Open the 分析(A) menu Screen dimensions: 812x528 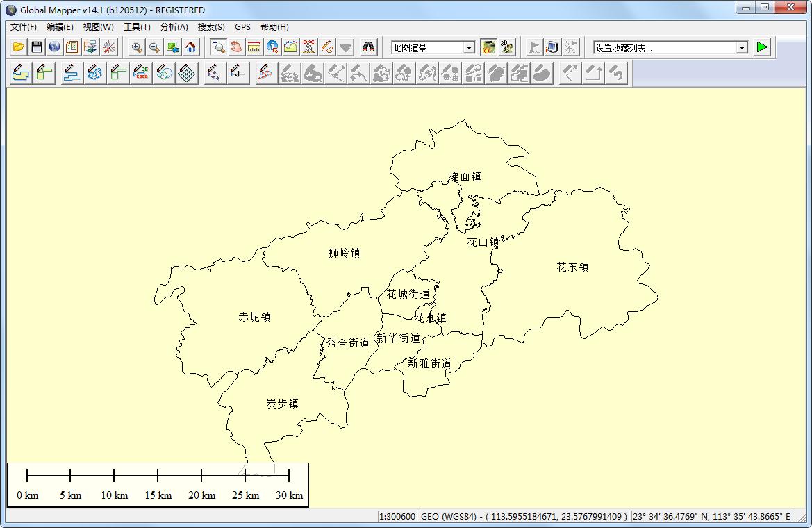174,27
